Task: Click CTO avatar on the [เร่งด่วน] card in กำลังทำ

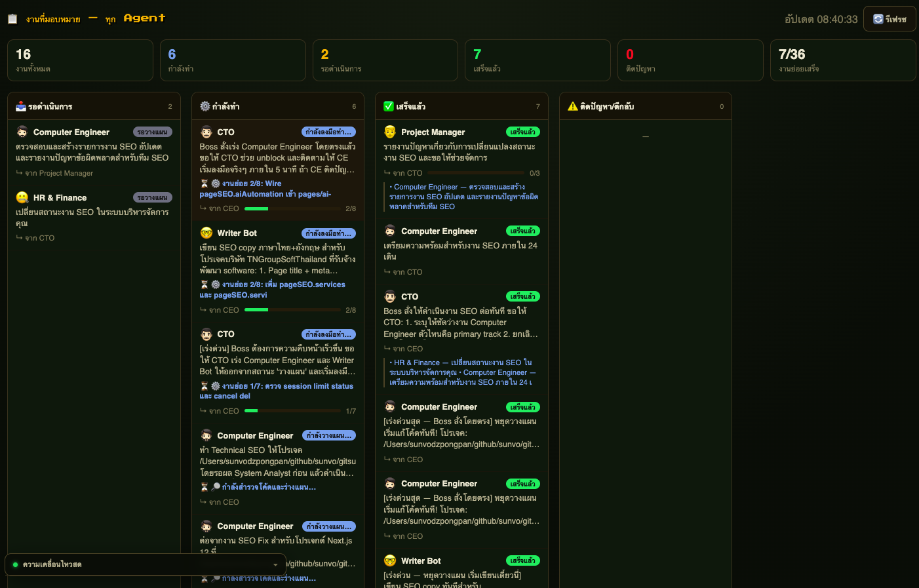Action: (206, 334)
